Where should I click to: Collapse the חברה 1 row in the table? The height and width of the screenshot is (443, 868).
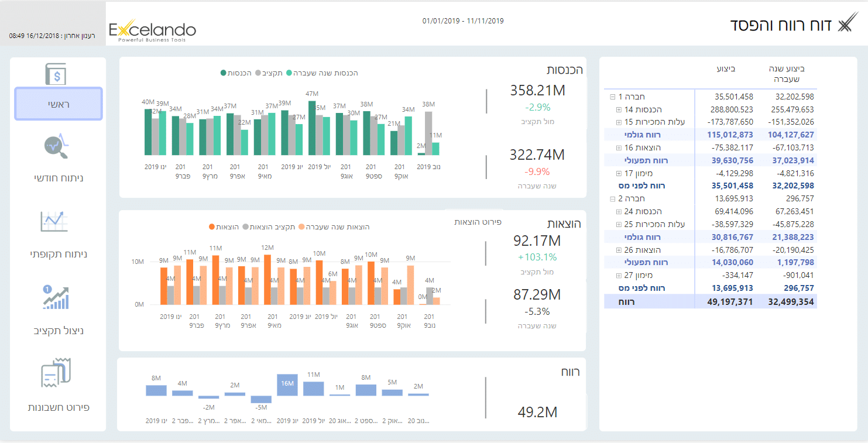click(612, 97)
